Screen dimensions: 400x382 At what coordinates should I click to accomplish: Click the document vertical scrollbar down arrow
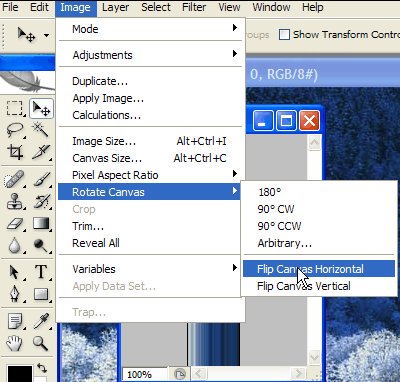pos(314,358)
